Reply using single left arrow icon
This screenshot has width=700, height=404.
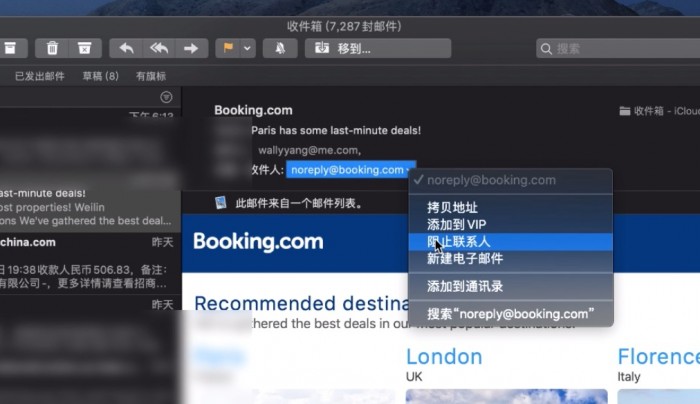pyautogui.click(x=127, y=48)
